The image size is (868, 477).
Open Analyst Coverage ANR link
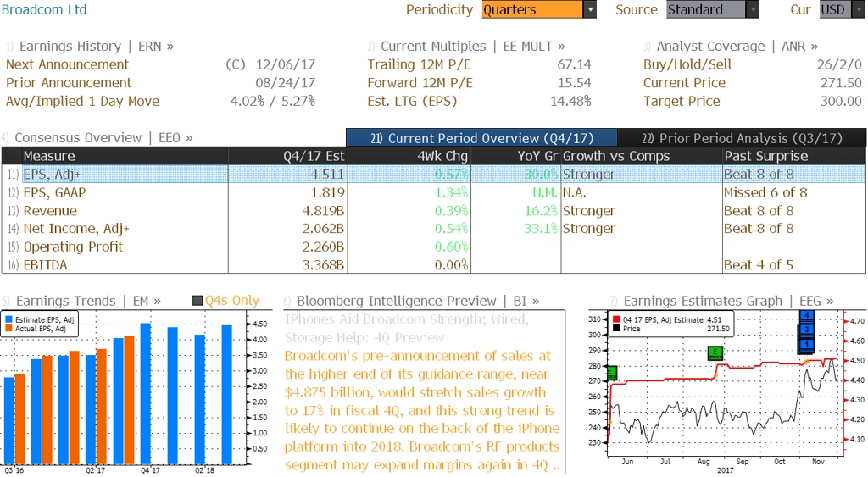[737, 47]
